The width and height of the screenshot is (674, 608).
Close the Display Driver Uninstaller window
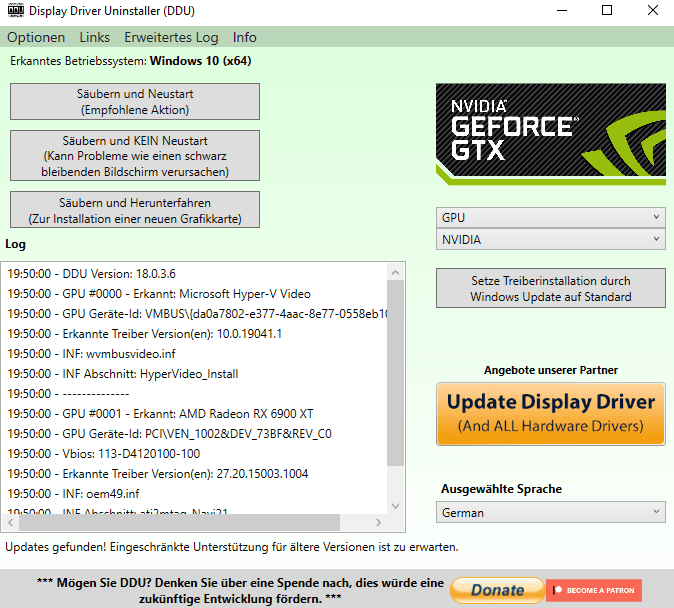tap(653, 10)
